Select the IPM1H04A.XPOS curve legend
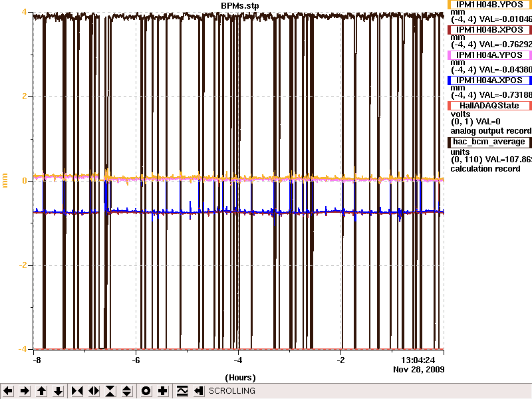Screen dimensions: 532x399 click(489, 80)
